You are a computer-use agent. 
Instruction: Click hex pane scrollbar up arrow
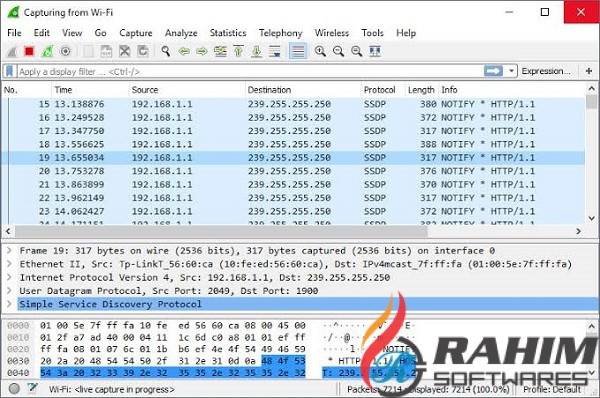pos(592,326)
